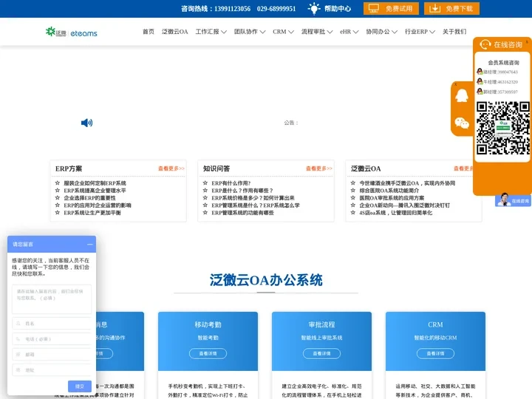532x399 pixels.
Task: Click 免费下载 button
Action: point(451,8)
